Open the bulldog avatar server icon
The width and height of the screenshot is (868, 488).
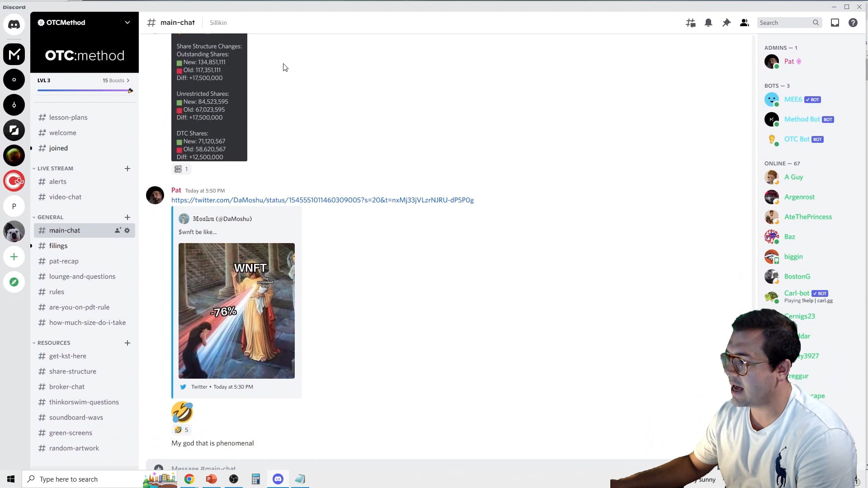(14, 231)
